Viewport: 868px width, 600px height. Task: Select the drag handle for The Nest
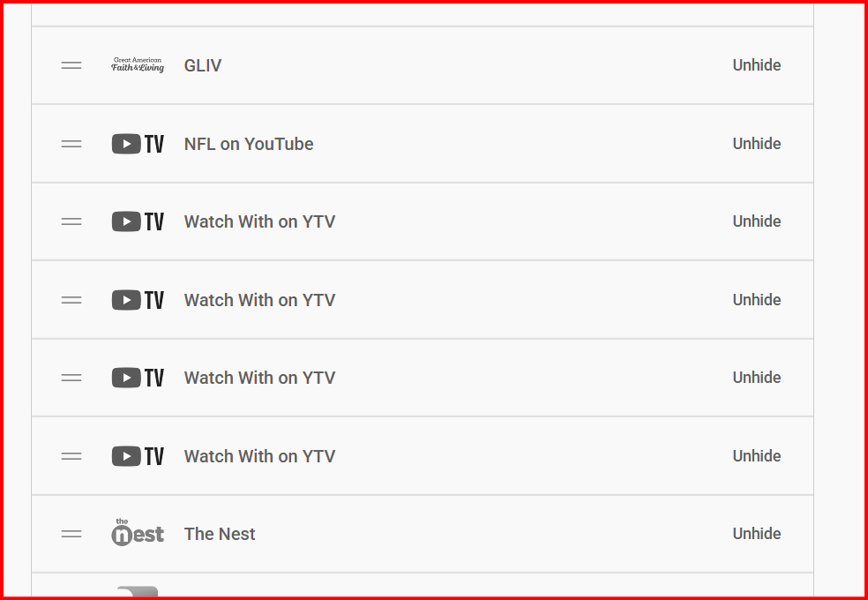click(x=71, y=534)
